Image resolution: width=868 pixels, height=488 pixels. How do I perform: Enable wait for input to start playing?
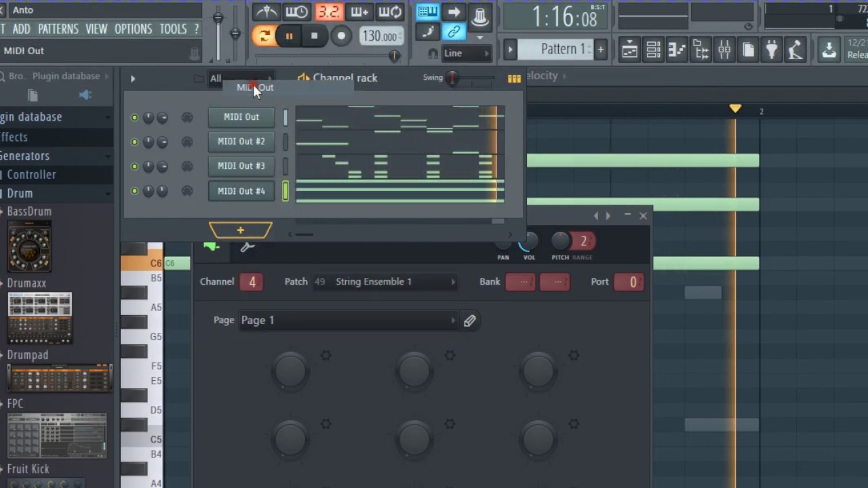(x=296, y=12)
